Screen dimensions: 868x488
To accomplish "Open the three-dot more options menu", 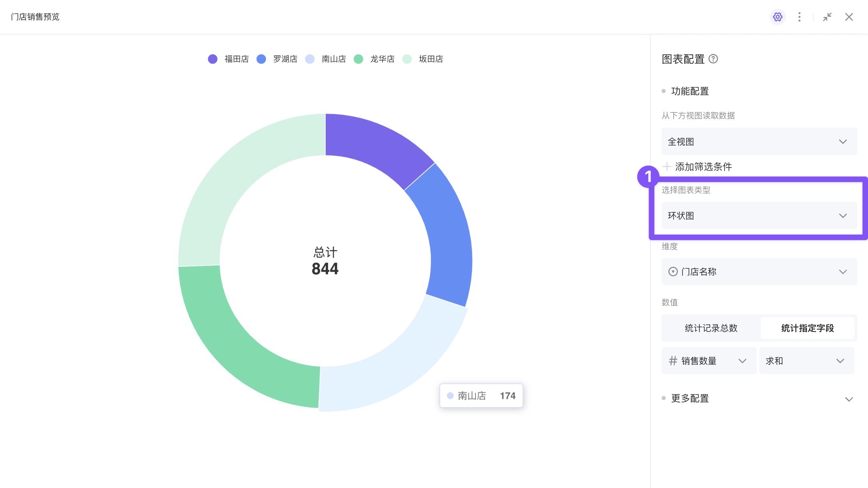I will 799,17.
